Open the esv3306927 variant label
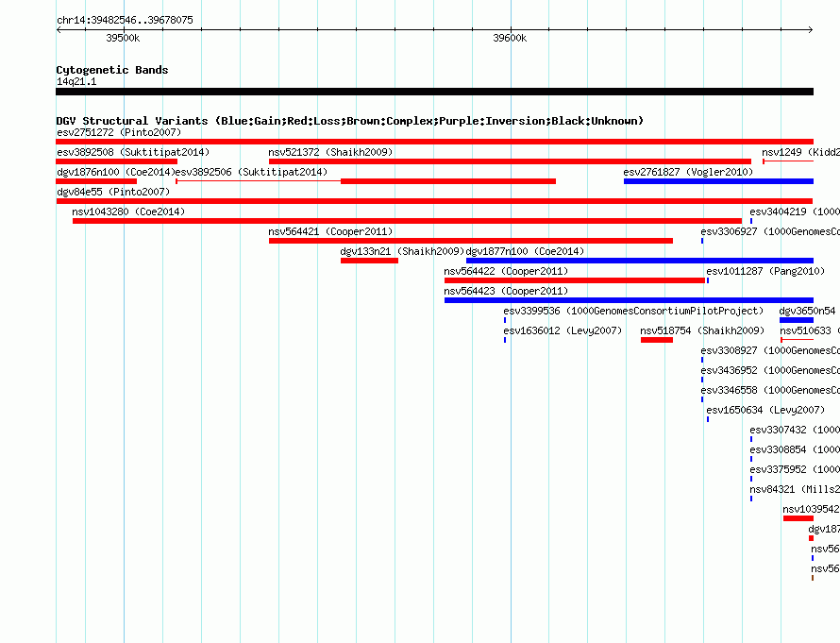 click(770, 231)
